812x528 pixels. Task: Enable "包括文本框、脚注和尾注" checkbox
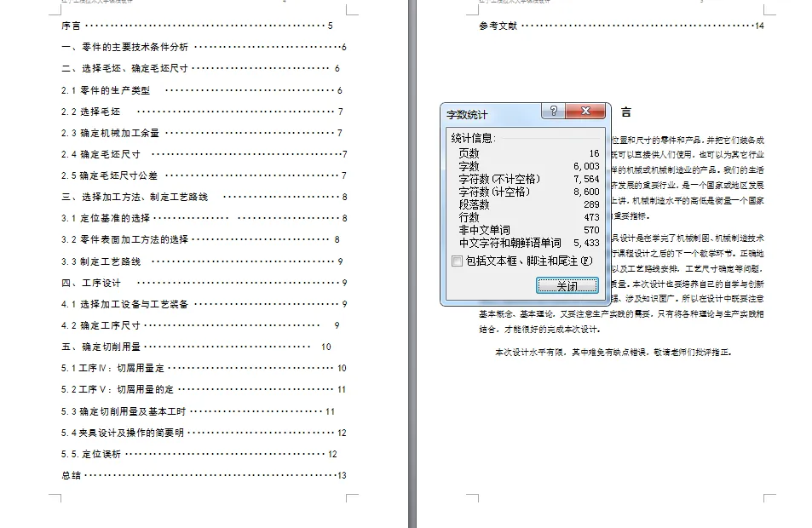[456, 261]
